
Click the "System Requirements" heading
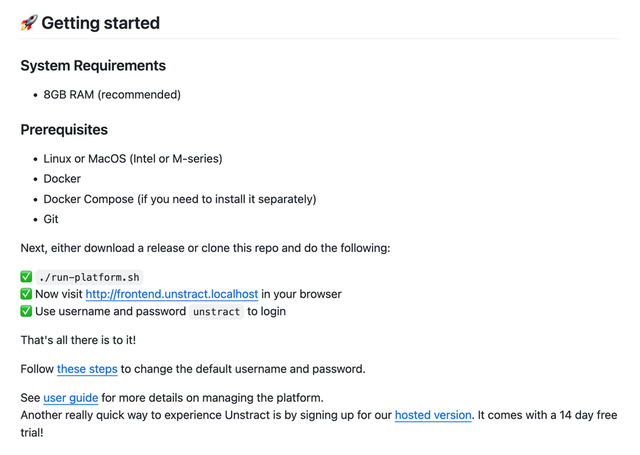[93, 66]
